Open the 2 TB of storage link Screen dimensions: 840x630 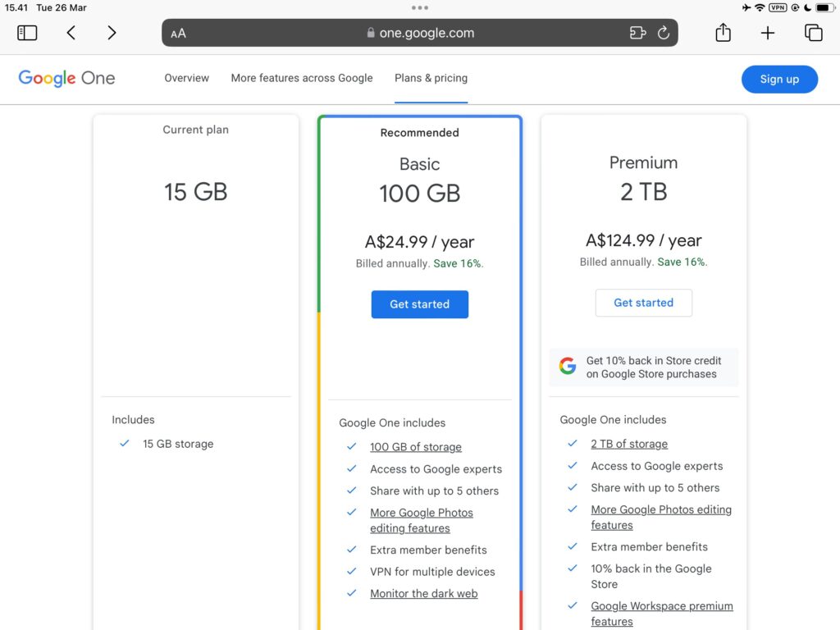(x=629, y=444)
